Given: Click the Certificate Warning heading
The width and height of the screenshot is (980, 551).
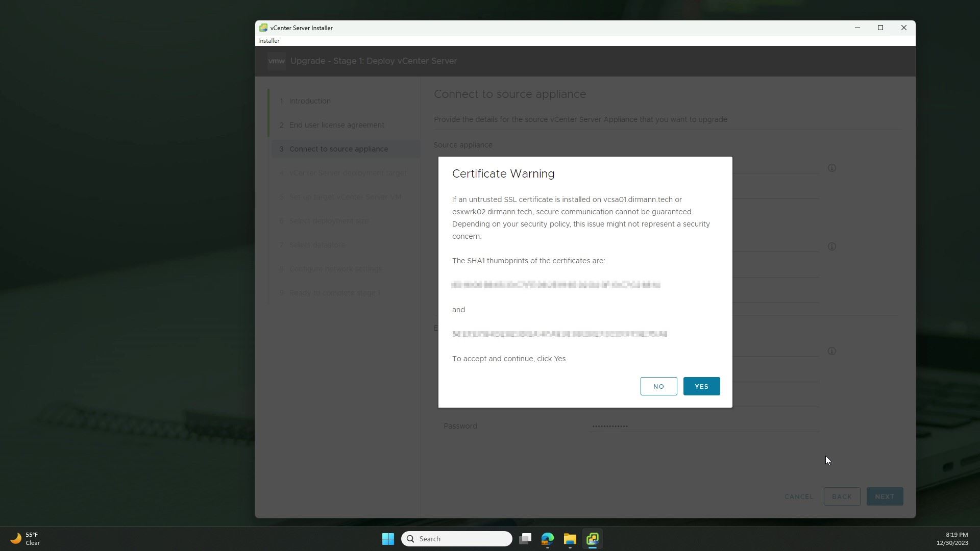Looking at the screenshot, I should click(x=503, y=173).
